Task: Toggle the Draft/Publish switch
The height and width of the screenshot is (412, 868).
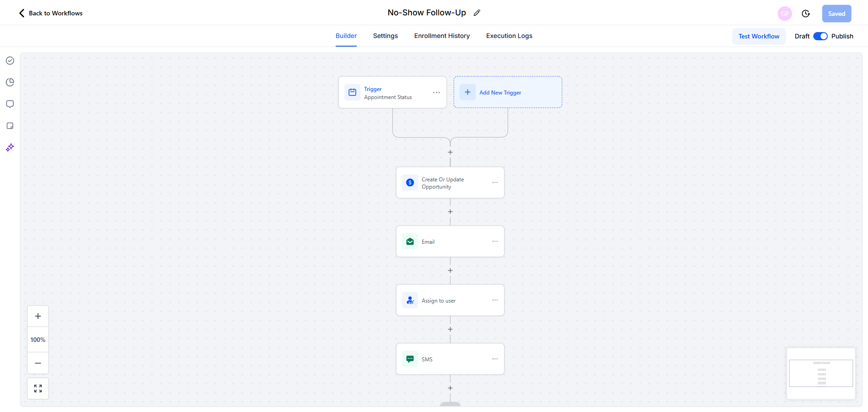Action: click(821, 36)
